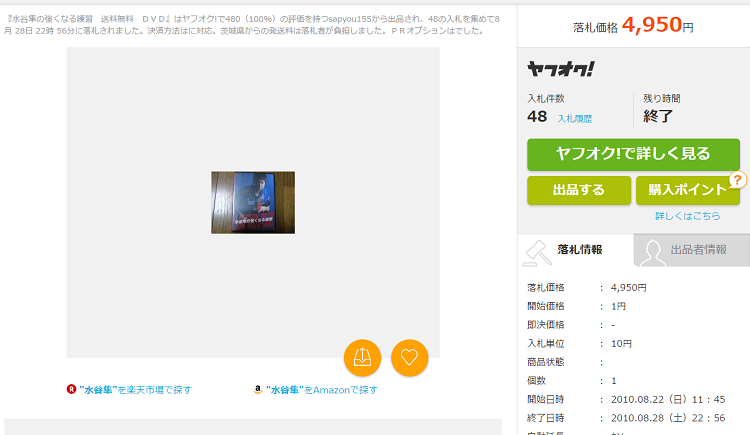The image size is (750, 435).
Task: Select the 落札情報 tab
Action: (578, 250)
